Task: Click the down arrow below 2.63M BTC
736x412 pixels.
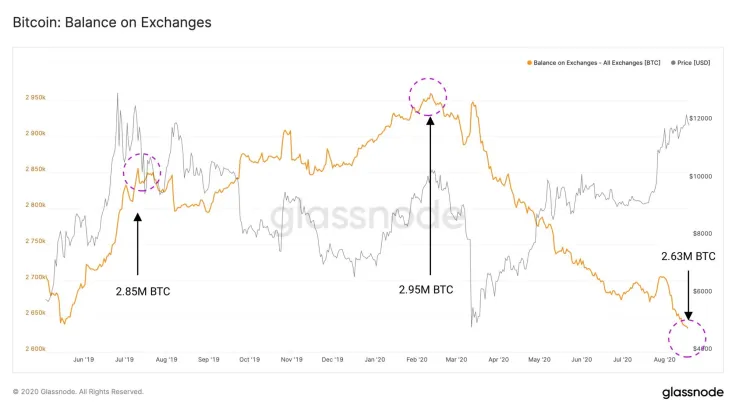Action: tap(689, 294)
